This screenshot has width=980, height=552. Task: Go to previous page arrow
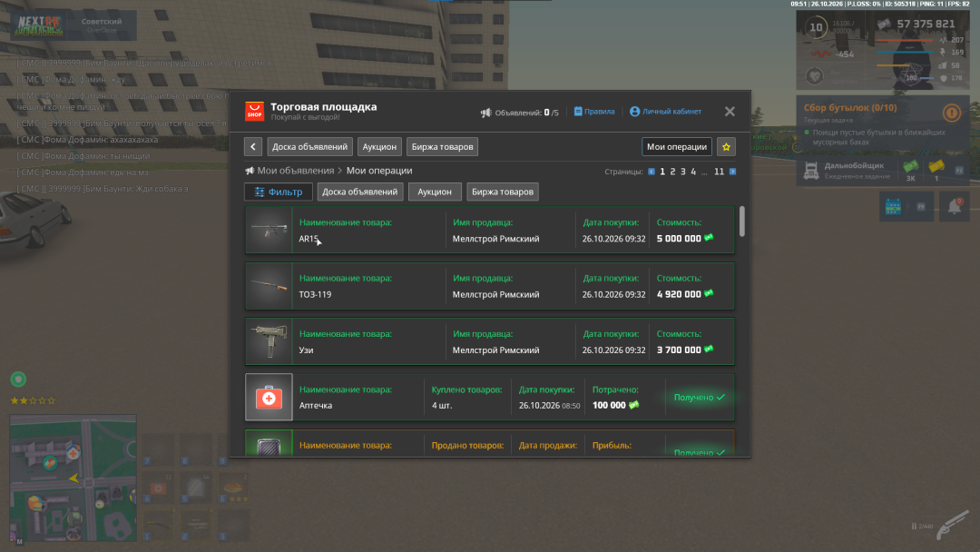click(x=652, y=172)
